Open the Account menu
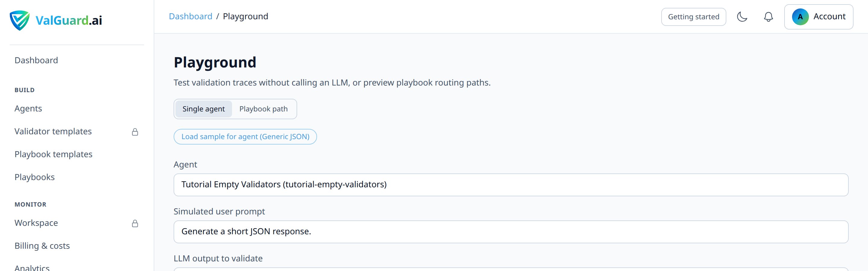 tap(818, 17)
